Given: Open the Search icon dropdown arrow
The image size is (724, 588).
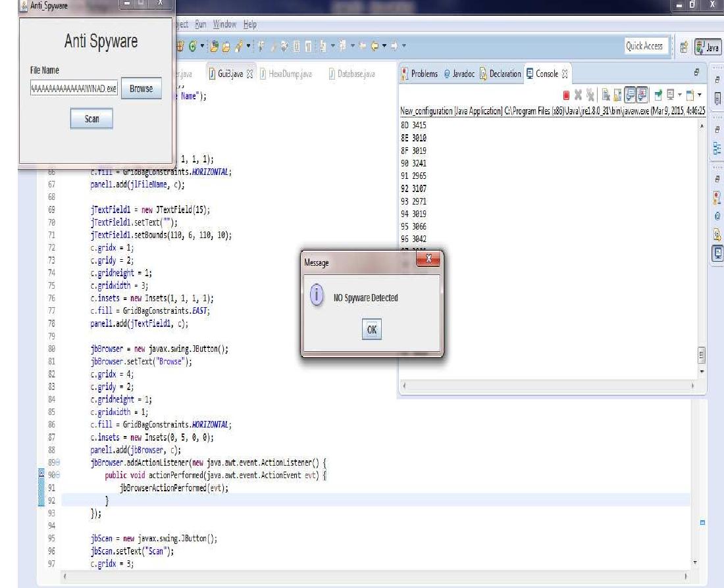Looking at the screenshot, I should tap(248, 45).
